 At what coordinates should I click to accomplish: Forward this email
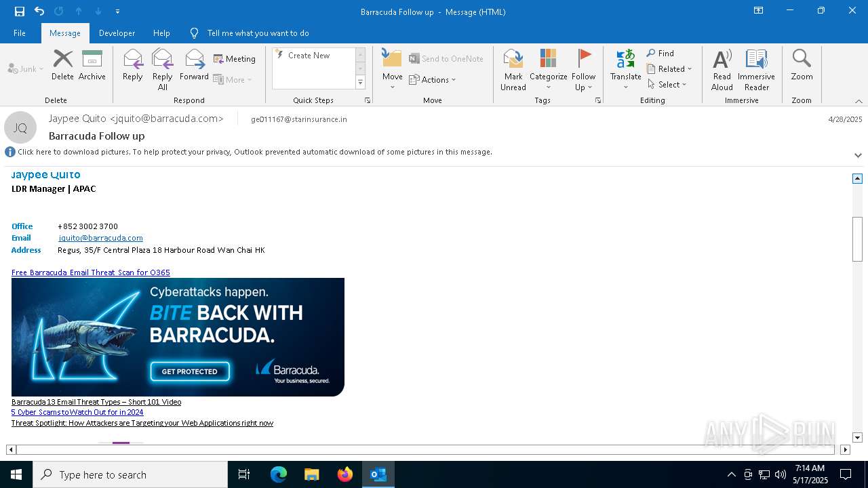point(195,65)
